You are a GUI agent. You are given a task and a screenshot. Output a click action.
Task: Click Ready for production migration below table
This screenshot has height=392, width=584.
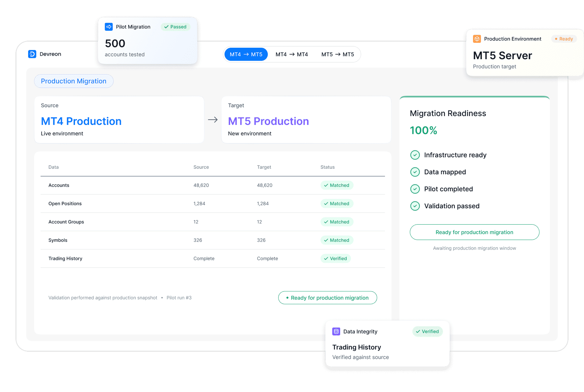coord(327,298)
